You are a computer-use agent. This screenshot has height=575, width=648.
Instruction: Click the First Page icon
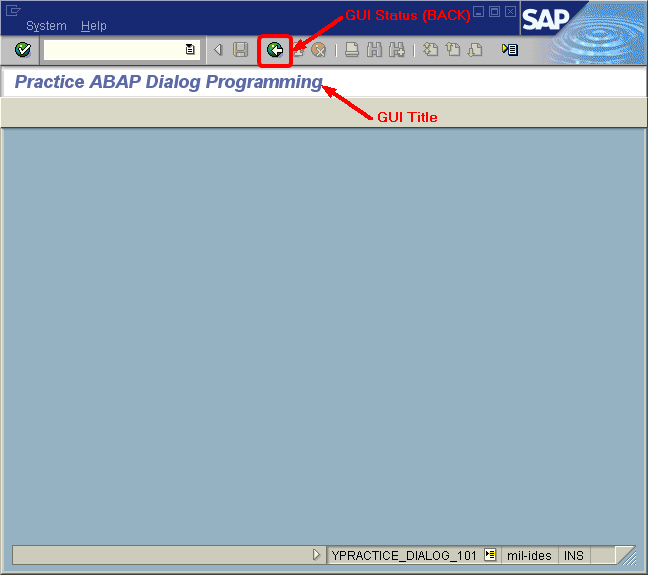(430, 50)
